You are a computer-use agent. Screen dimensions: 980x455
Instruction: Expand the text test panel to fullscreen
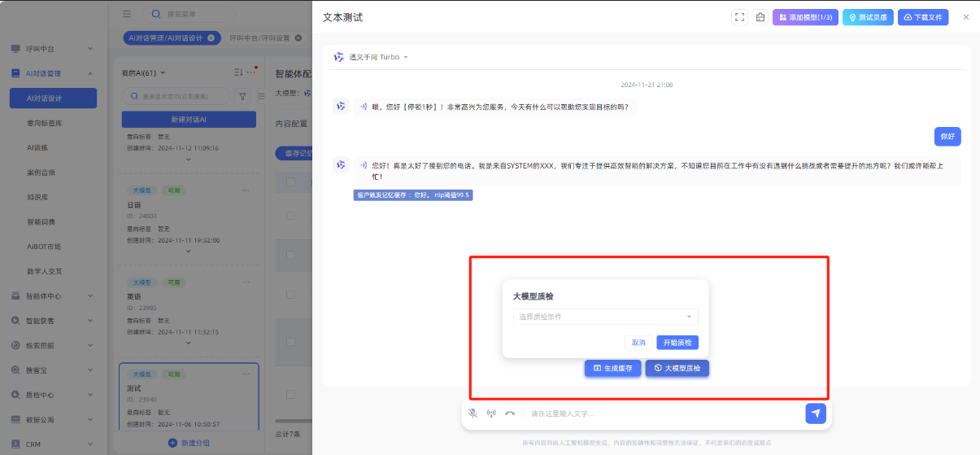pos(739,17)
